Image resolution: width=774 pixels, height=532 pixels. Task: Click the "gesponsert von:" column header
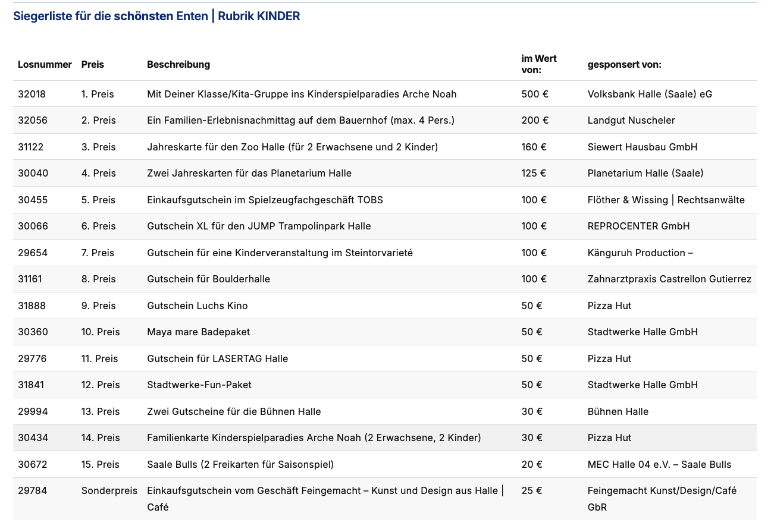pyautogui.click(x=624, y=64)
